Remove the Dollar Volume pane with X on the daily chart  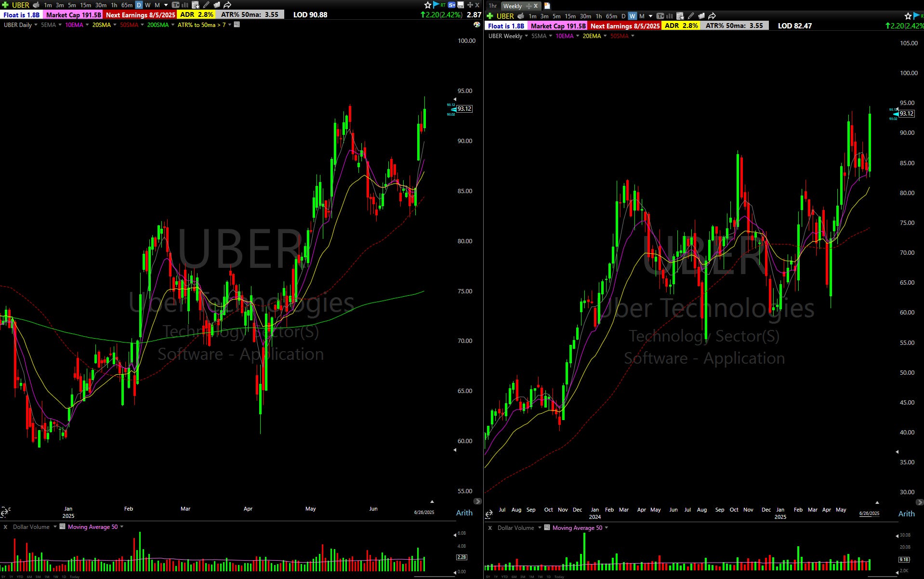tap(5, 526)
